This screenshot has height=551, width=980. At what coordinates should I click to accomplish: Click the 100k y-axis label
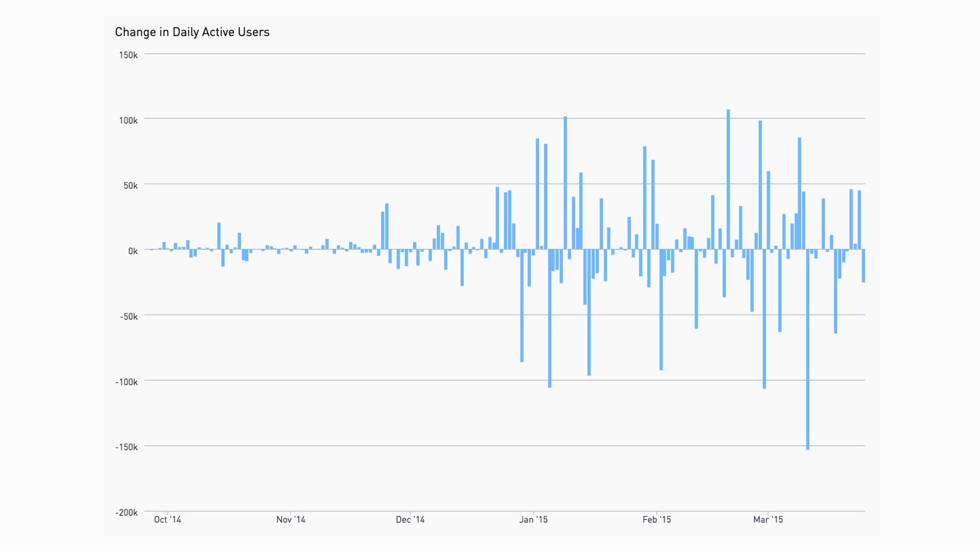[127, 120]
